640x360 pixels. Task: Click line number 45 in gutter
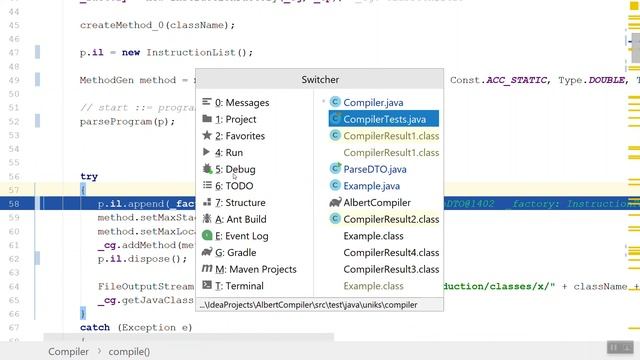[x=14, y=25]
